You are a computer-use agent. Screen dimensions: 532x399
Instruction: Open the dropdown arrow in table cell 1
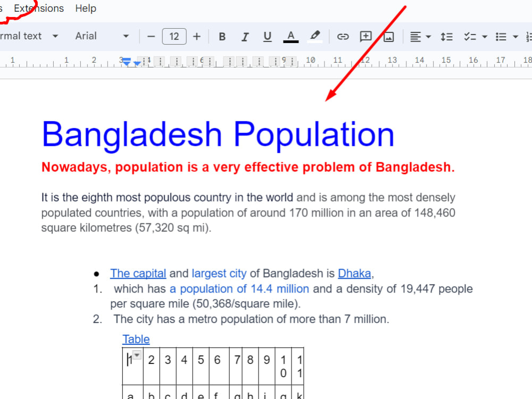(x=137, y=355)
